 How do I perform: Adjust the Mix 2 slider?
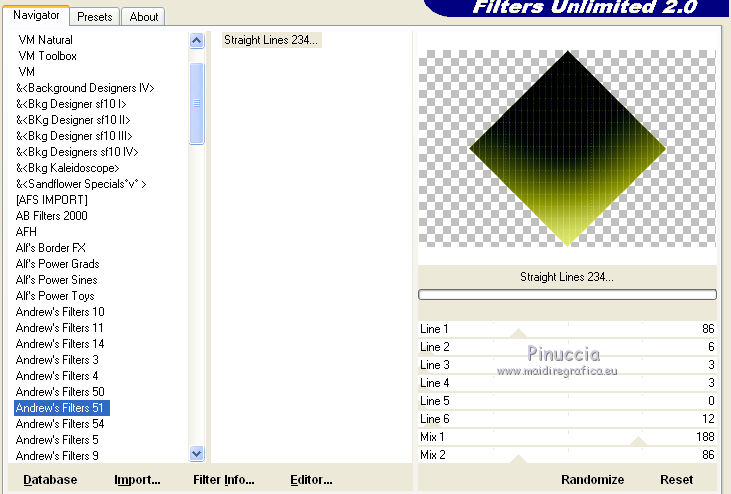point(567,455)
